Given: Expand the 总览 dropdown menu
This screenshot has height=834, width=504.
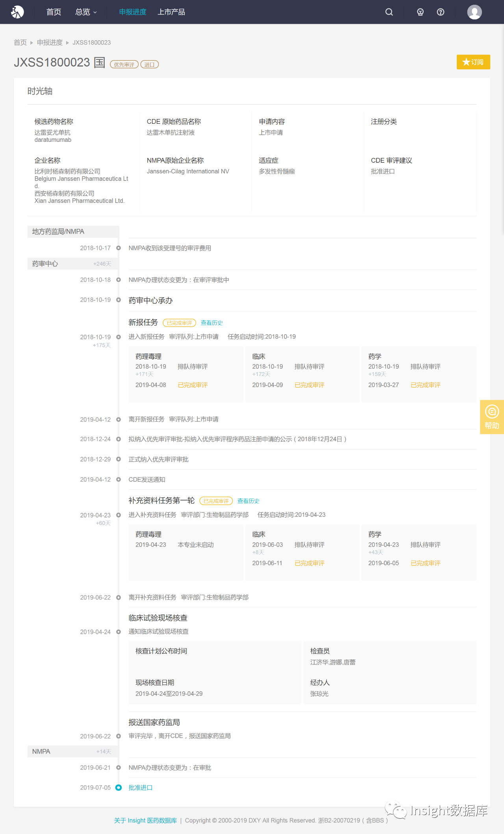Looking at the screenshot, I should [x=86, y=12].
